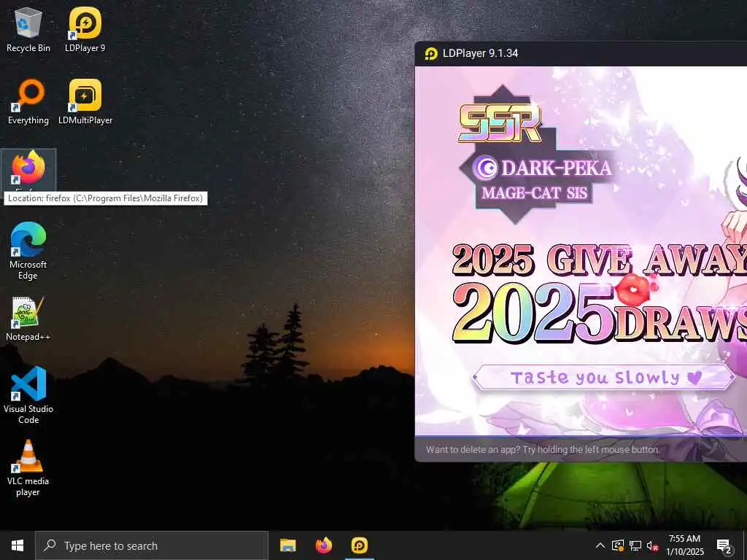Open Firefox from the taskbar
747x560 pixels.
pos(324,545)
